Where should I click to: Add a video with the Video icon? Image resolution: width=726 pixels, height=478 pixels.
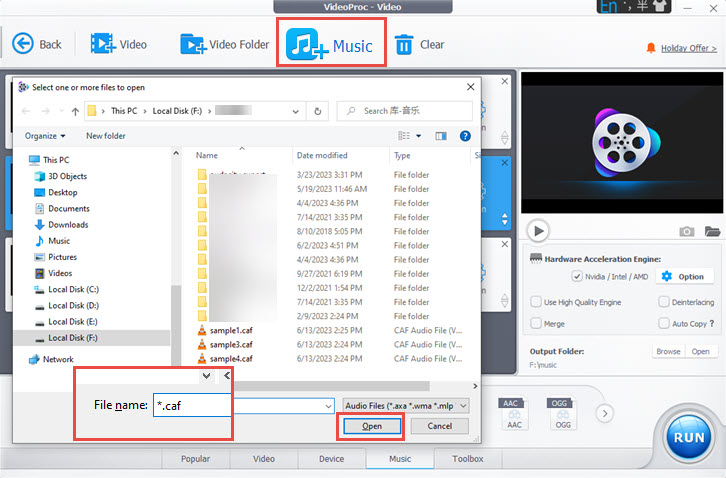[102, 44]
